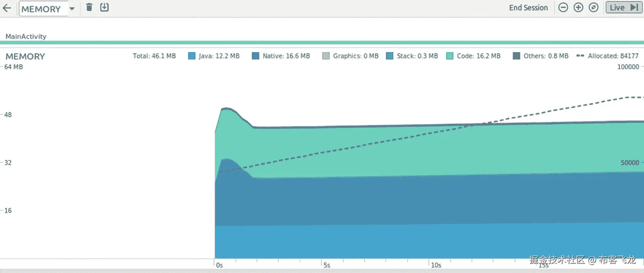
Task: Reset zoom with the circular icon
Action: pos(594,7)
